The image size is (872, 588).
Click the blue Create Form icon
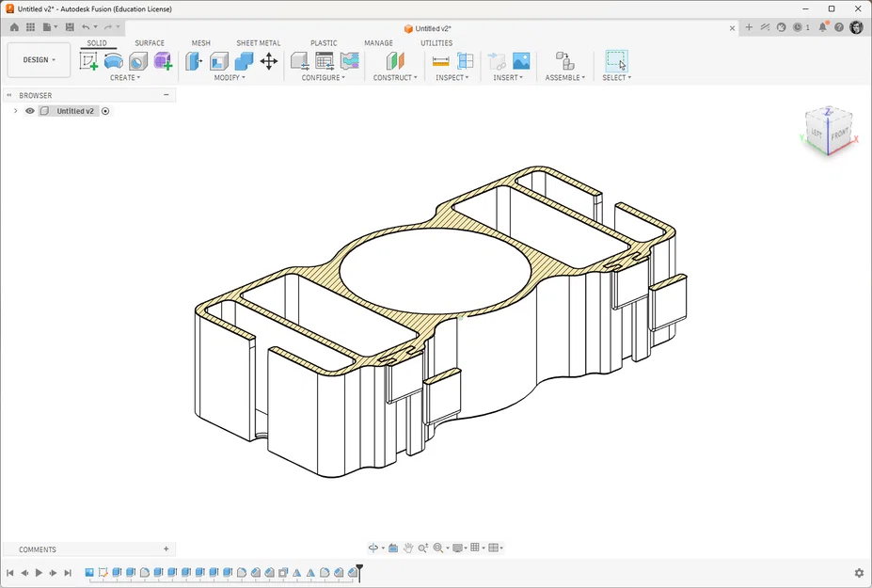point(114,60)
